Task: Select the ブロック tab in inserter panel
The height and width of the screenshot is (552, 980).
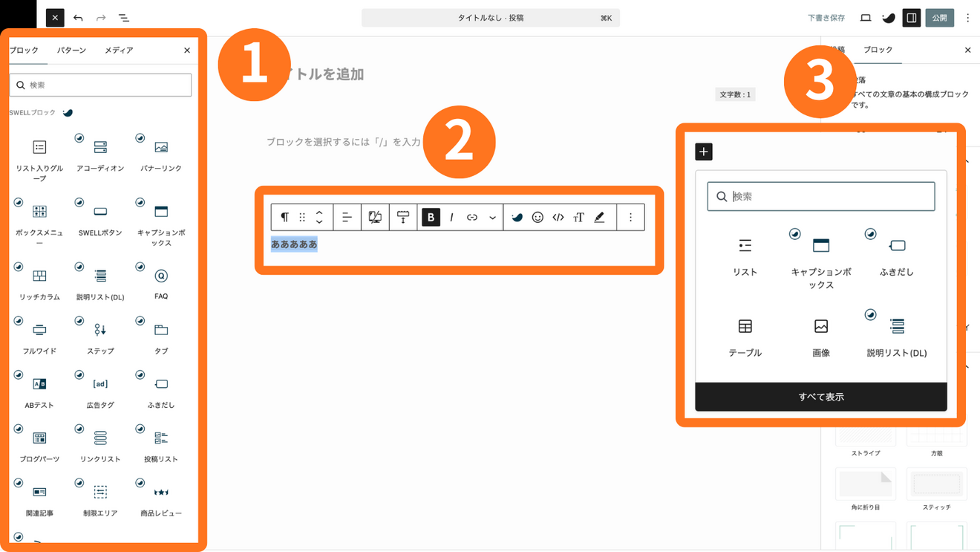Action: (24, 51)
